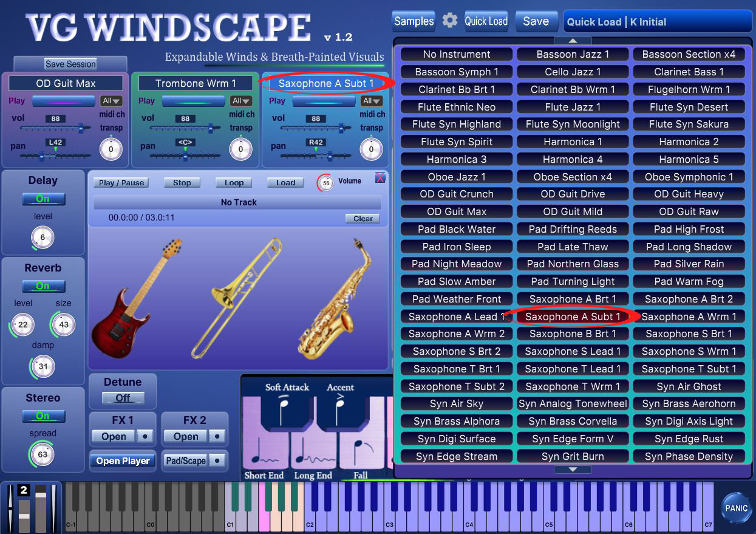Click Open Player button
This screenshot has height=534, width=756.
123,461
